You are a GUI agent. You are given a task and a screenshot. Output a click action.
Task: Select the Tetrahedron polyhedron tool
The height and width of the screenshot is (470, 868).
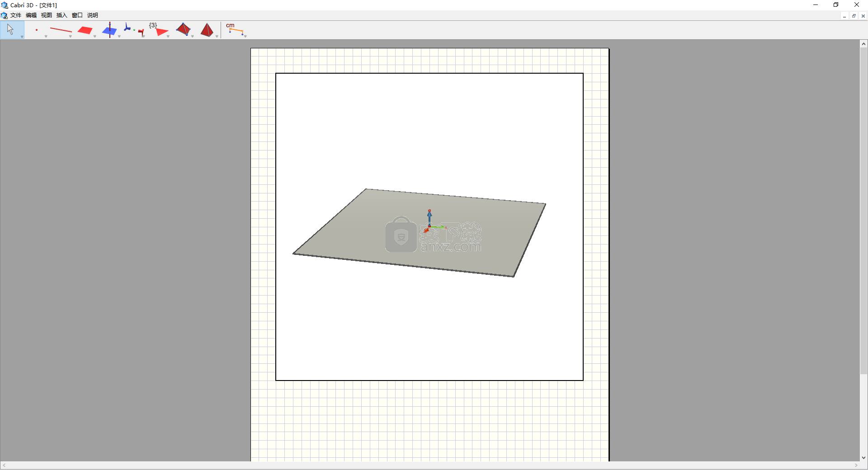pos(183,30)
